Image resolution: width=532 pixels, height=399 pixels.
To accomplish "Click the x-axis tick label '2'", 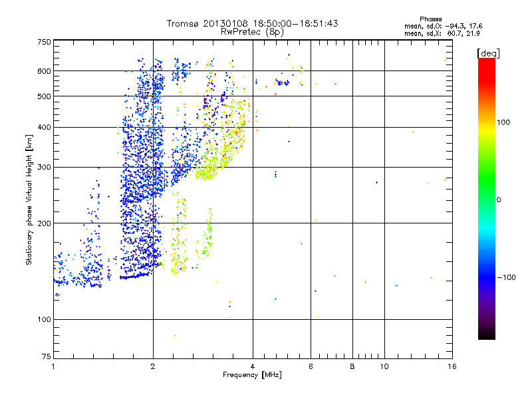I will pos(153,366).
